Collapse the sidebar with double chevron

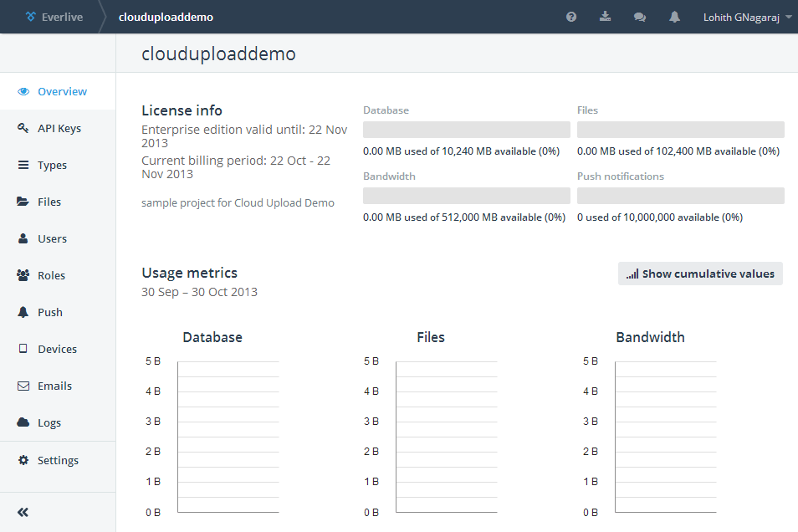(x=23, y=513)
